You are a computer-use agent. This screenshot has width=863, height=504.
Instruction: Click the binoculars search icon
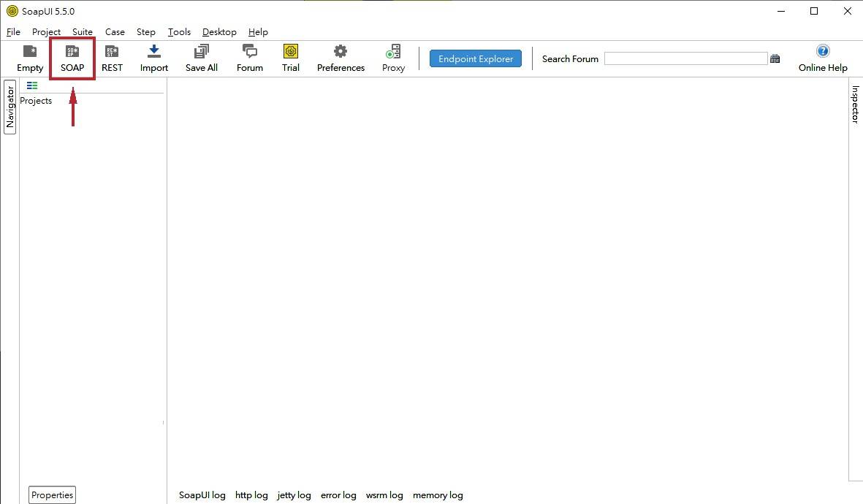775,58
